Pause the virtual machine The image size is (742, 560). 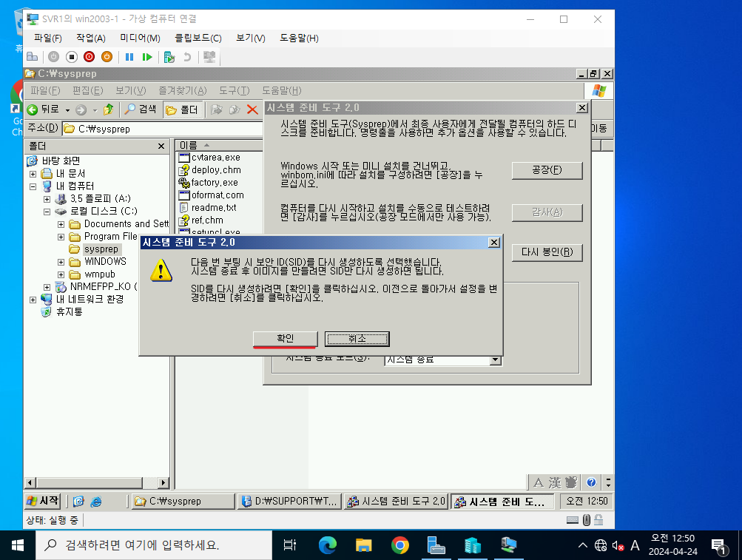(129, 57)
